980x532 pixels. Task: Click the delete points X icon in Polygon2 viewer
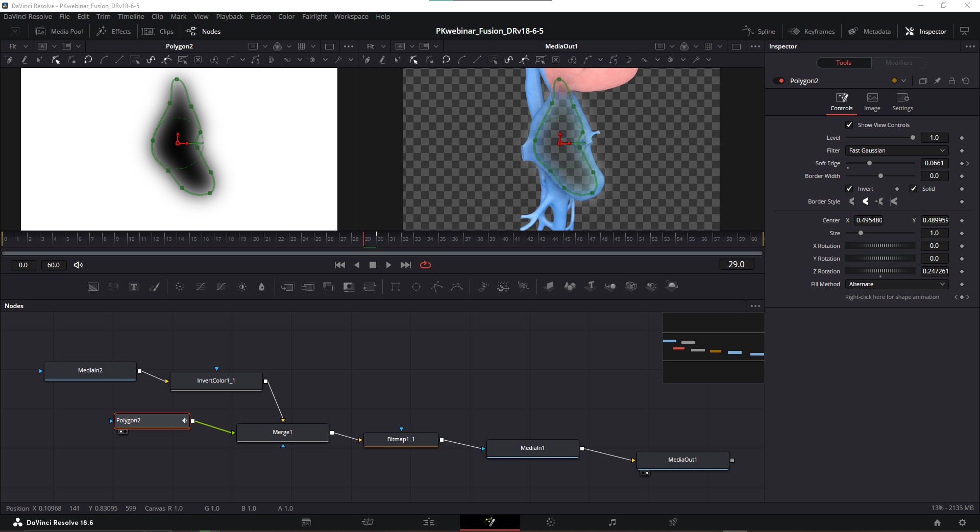198,60
